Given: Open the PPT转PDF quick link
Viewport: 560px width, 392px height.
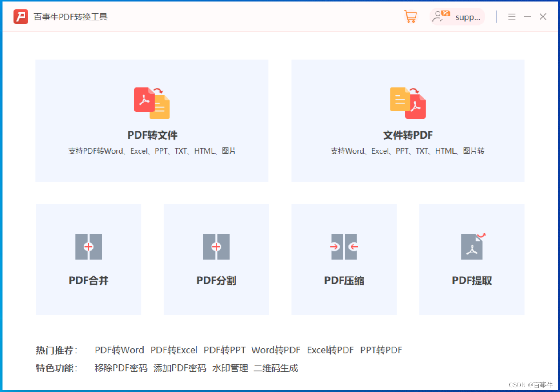Looking at the screenshot, I should point(381,350).
